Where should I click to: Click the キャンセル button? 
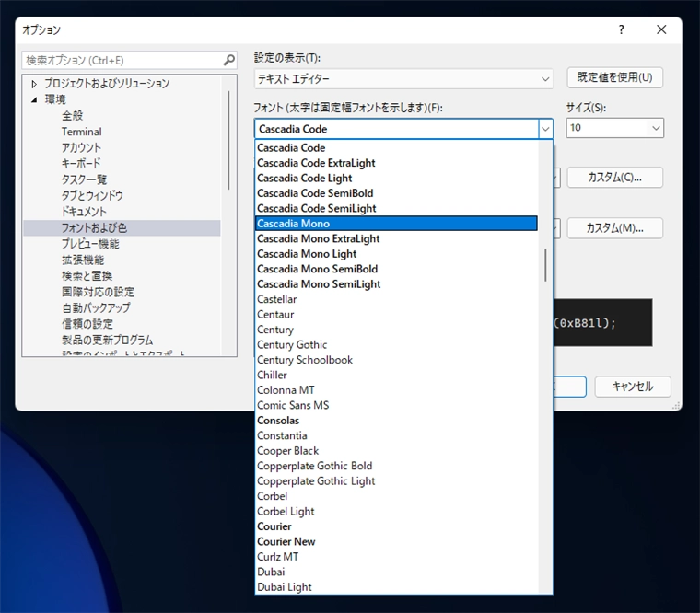633,387
